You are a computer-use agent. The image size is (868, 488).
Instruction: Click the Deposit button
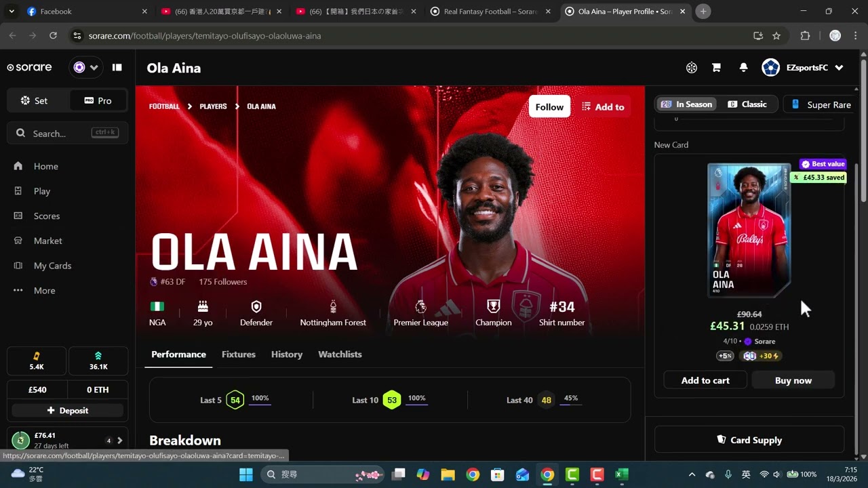coord(67,411)
